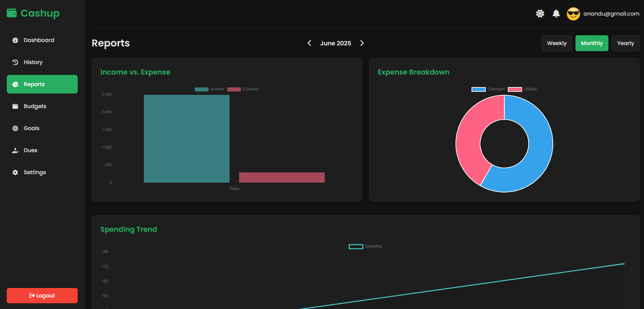Click the Logout button
Viewport: 644px width, 309px height.
(42, 295)
